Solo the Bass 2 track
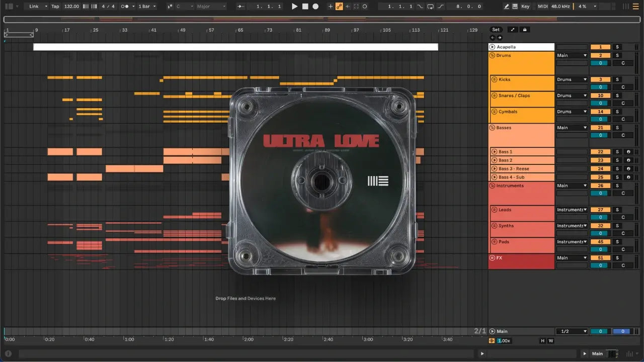 [x=617, y=160]
